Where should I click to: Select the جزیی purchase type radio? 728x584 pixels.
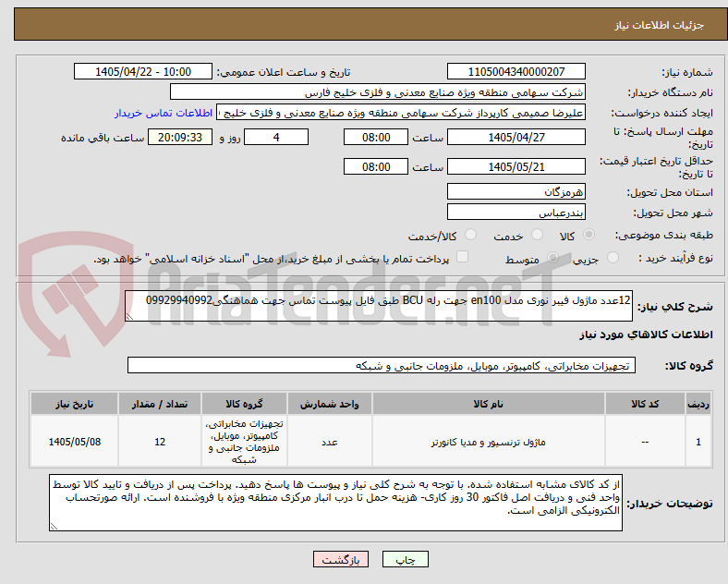[613, 257]
